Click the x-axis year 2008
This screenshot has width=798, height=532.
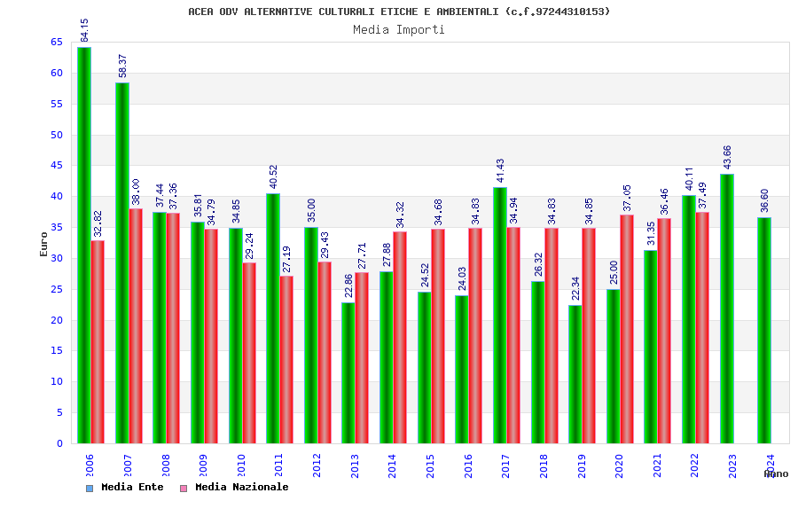click(166, 465)
